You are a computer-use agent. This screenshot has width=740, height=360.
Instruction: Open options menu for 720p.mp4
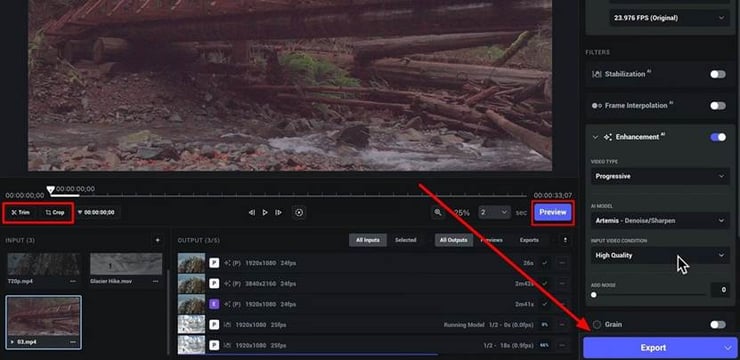(x=73, y=281)
